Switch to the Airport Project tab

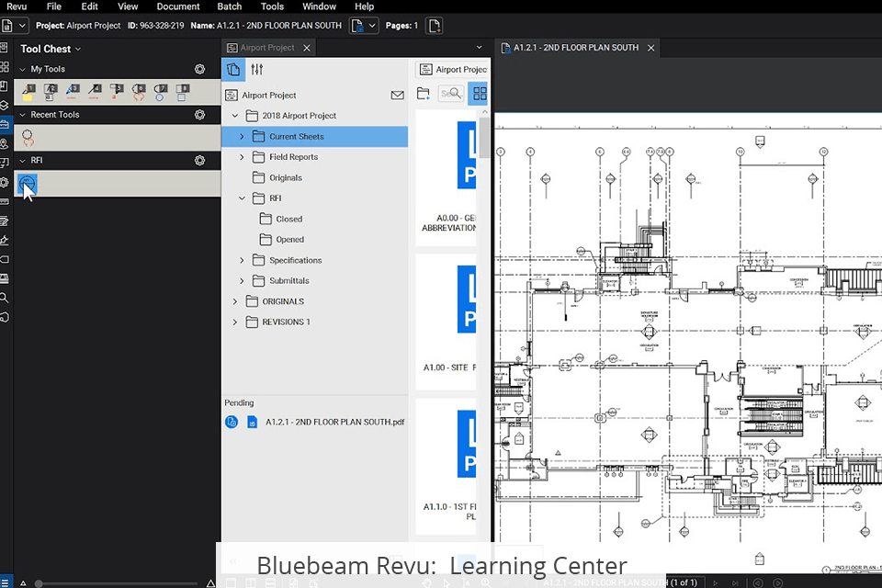tap(267, 48)
